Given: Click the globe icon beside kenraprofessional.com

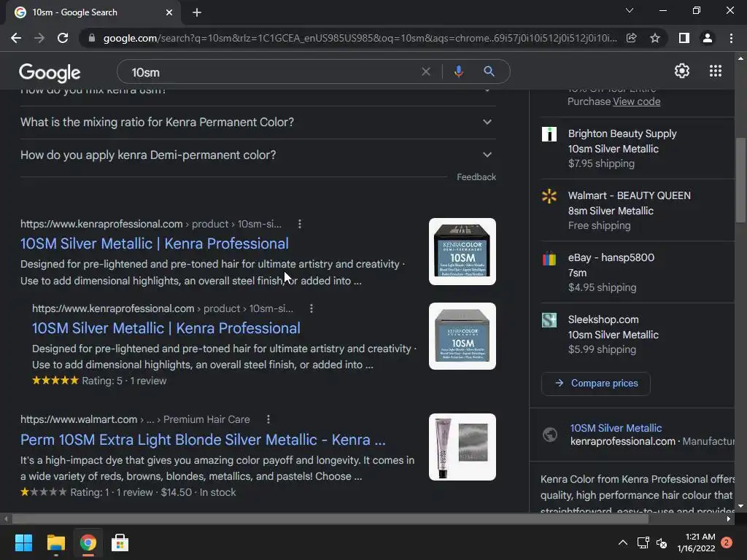Looking at the screenshot, I should coord(550,435).
